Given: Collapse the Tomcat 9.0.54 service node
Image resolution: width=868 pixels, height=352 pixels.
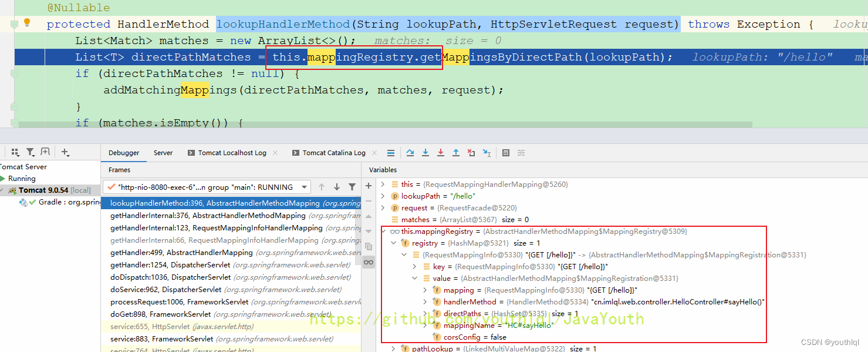Looking at the screenshot, I should (2, 190).
